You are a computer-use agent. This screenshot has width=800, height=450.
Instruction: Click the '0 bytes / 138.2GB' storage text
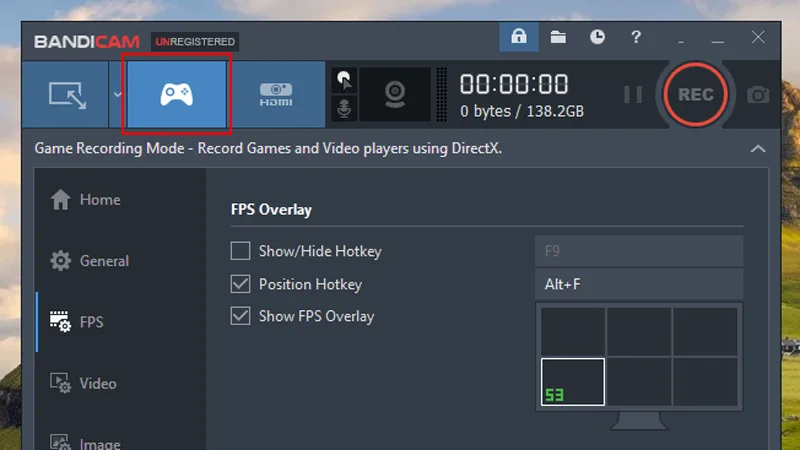click(521, 111)
